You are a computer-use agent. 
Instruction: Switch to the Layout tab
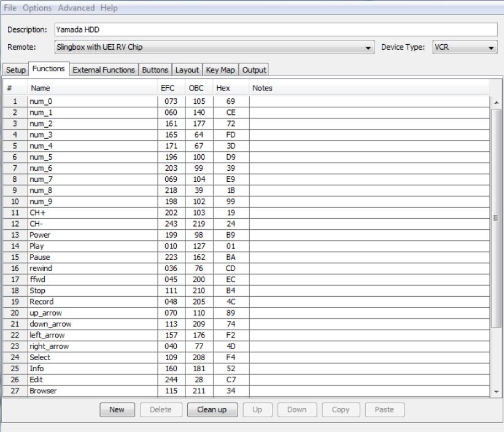tap(187, 70)
